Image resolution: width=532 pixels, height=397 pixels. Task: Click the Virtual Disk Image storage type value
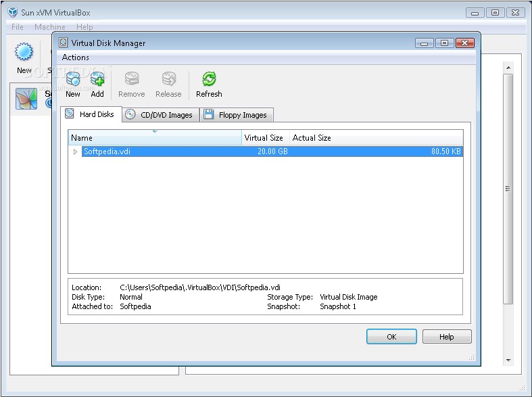click(348, 297)
